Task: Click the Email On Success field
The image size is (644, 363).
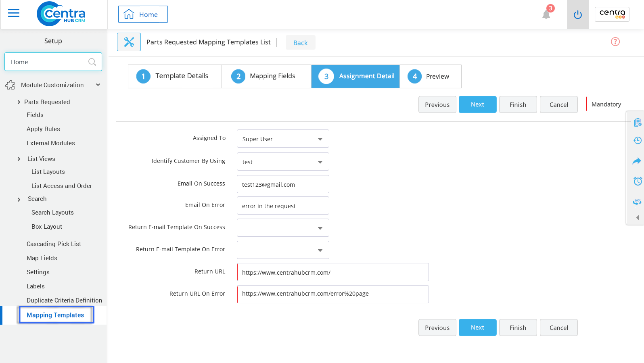Action: (x=283, y=184)
